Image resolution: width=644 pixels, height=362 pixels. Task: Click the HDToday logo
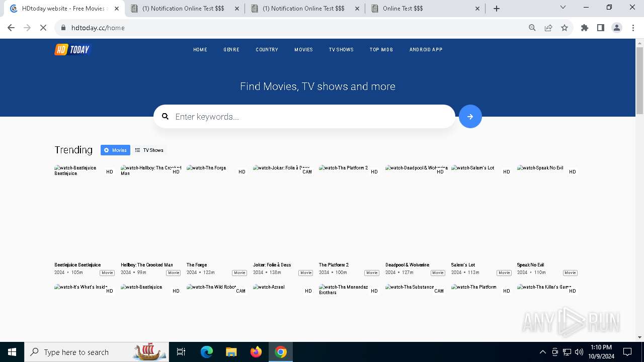click(72, 49)
